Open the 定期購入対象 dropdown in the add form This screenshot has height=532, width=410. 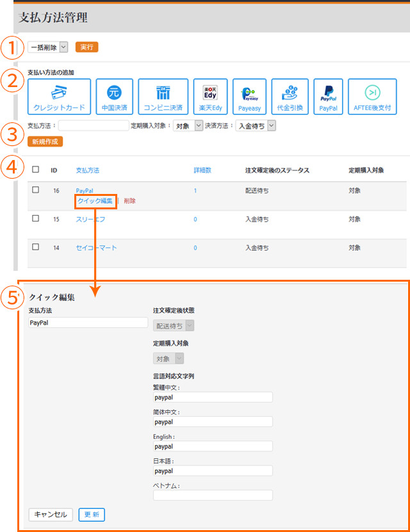188,126
